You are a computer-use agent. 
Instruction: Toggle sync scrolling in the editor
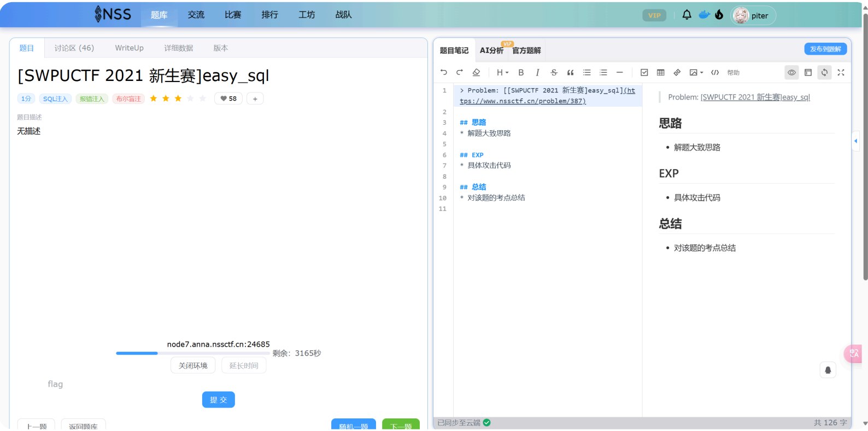tap(824, 72)
